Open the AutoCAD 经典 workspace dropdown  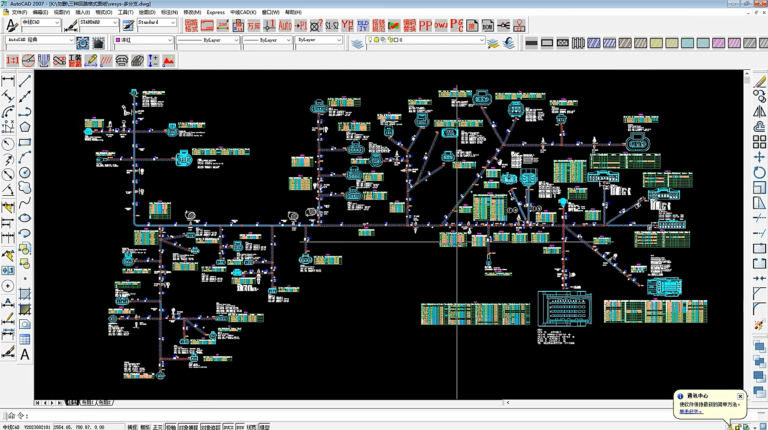(40, 40)
